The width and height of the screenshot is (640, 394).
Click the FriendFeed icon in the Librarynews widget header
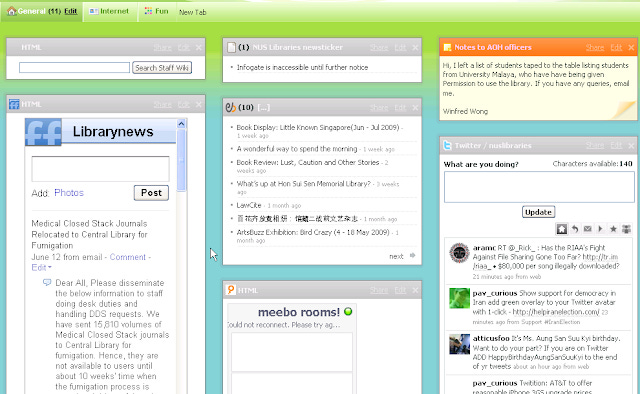(14, 105)
